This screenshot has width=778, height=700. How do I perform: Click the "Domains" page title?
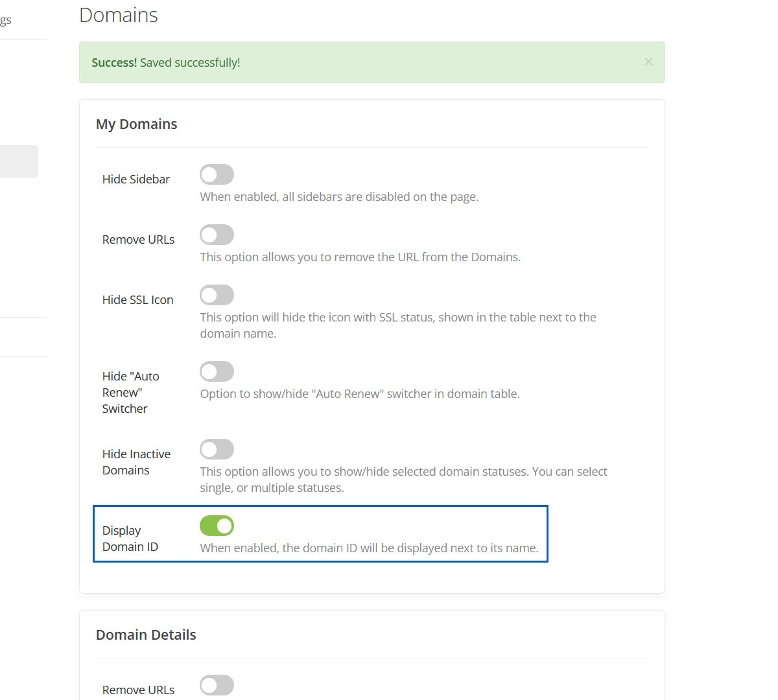tap(119, 15)
